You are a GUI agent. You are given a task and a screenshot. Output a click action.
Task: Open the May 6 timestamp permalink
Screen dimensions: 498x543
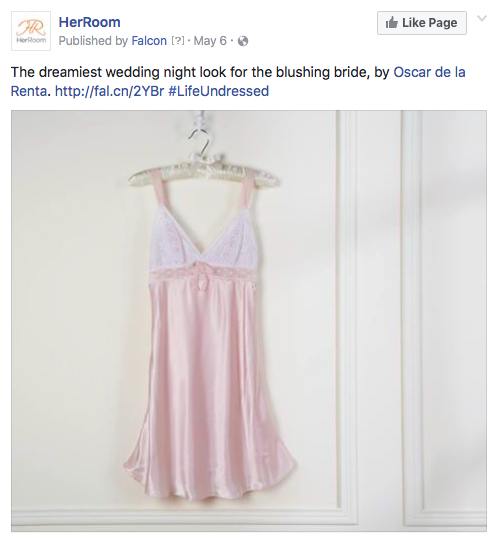click(210, 41)
